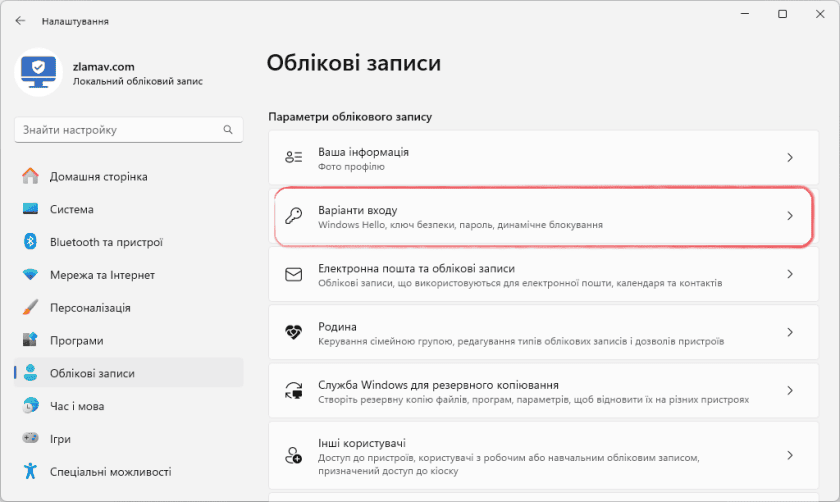
Task: Select Час і мова category
Action: [129, 406]
